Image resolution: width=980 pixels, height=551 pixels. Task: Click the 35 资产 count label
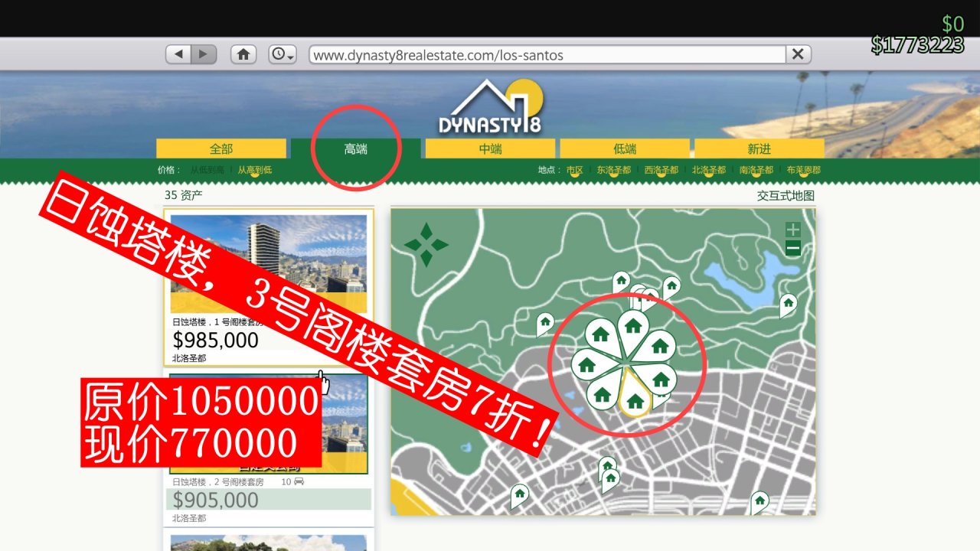click(x=184, y=195)
